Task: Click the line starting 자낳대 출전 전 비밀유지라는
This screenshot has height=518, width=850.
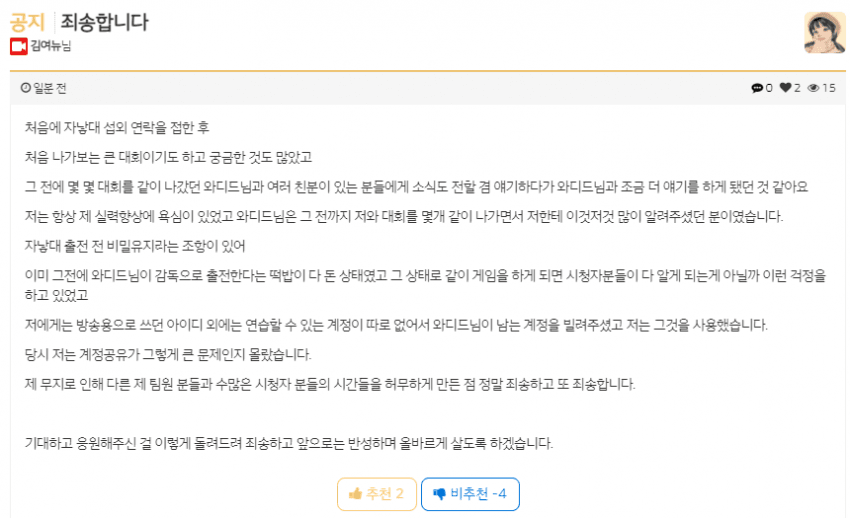Action: [134, 247]
